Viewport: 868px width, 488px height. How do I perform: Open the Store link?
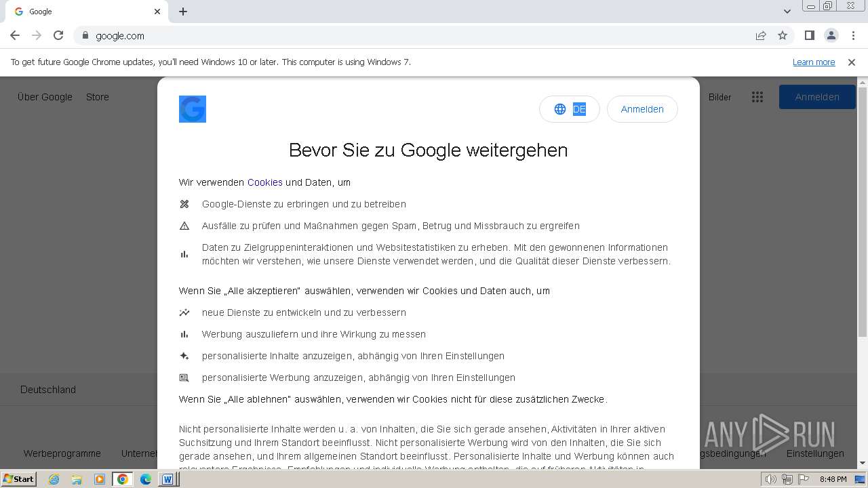[98, 97]
